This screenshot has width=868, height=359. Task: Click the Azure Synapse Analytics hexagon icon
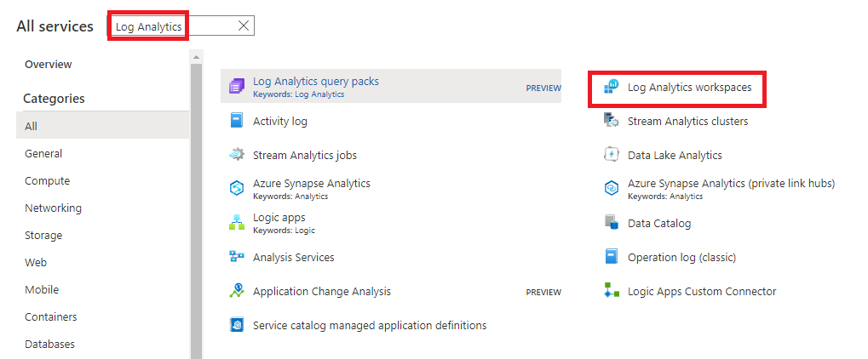click(x=236, y=189)
